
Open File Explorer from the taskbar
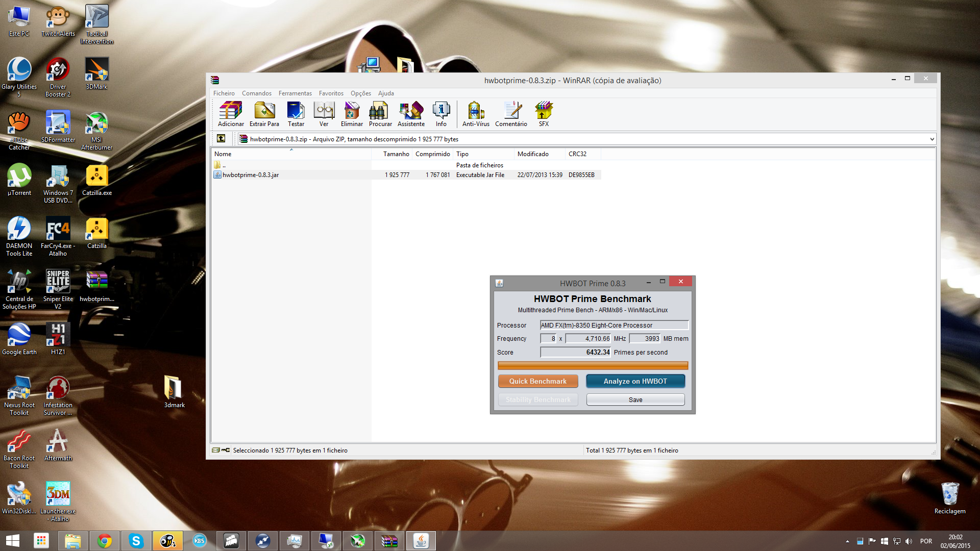pos(73,541)
